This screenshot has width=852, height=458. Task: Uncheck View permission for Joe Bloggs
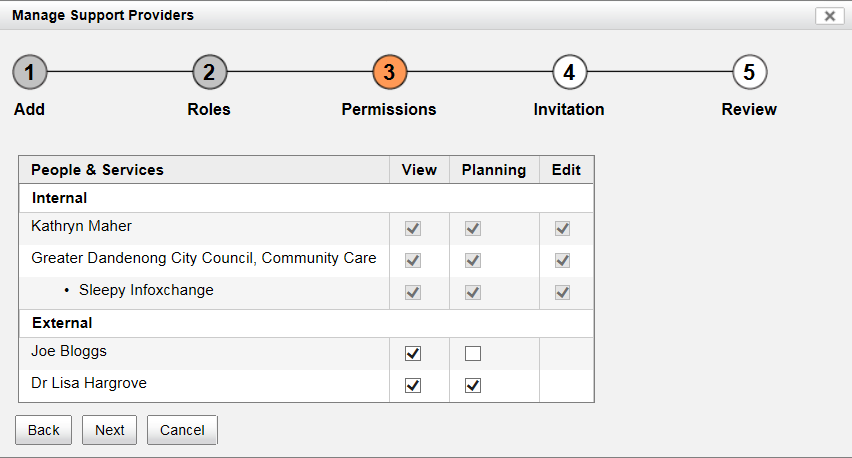click(413, 353)
